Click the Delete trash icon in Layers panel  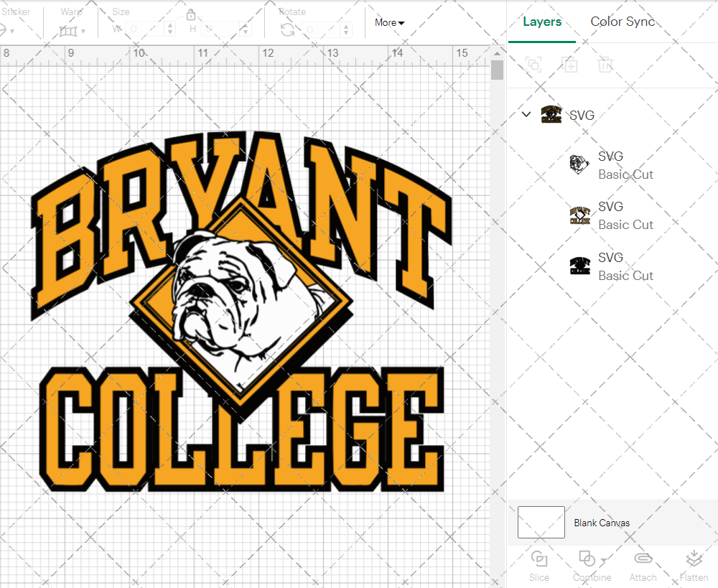(605, 65)
